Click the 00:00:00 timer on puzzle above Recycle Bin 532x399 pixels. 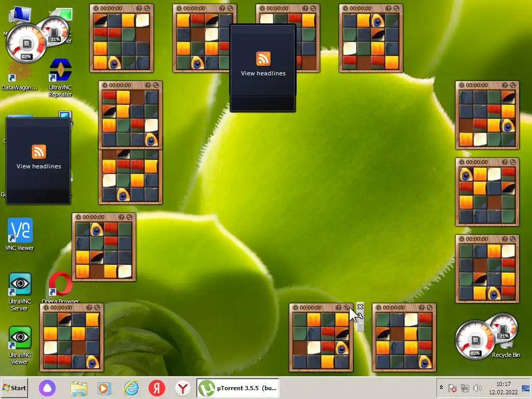pos(477,239)
